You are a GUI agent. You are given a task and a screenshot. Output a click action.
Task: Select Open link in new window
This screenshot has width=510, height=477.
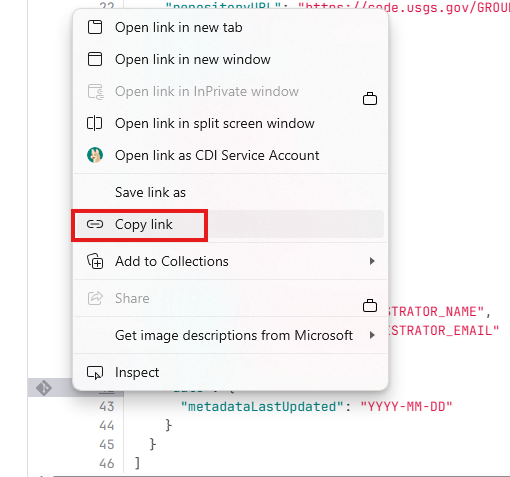coord(230,59)
